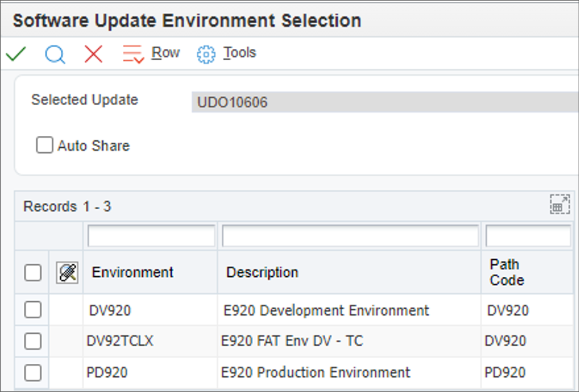Image resolution: width=579 pixels, height=392 pixels.
Task: Click the grid customize pencil icon
Action: 67,272
